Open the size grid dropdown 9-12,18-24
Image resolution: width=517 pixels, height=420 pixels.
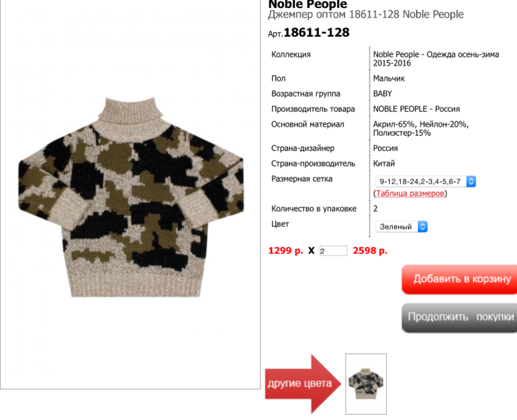[x=425, y=182]
